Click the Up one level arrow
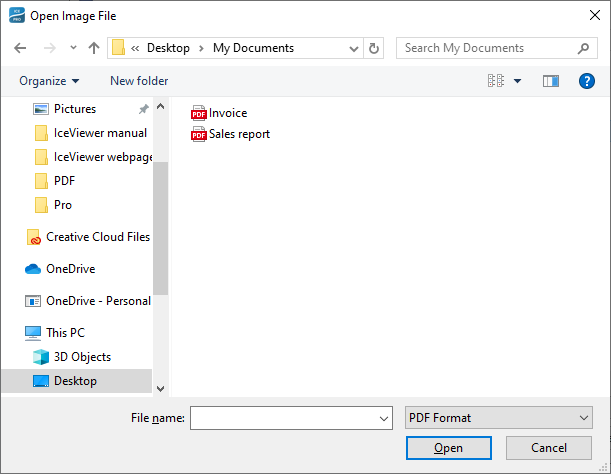 pyautogui.click(x=94, y=48)
